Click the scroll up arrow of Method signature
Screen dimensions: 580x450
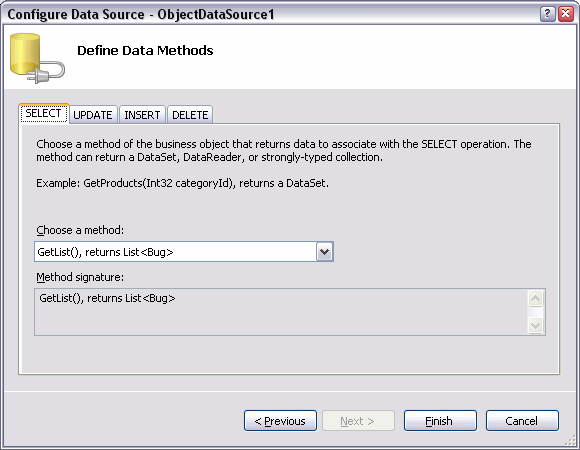point(536,298)
